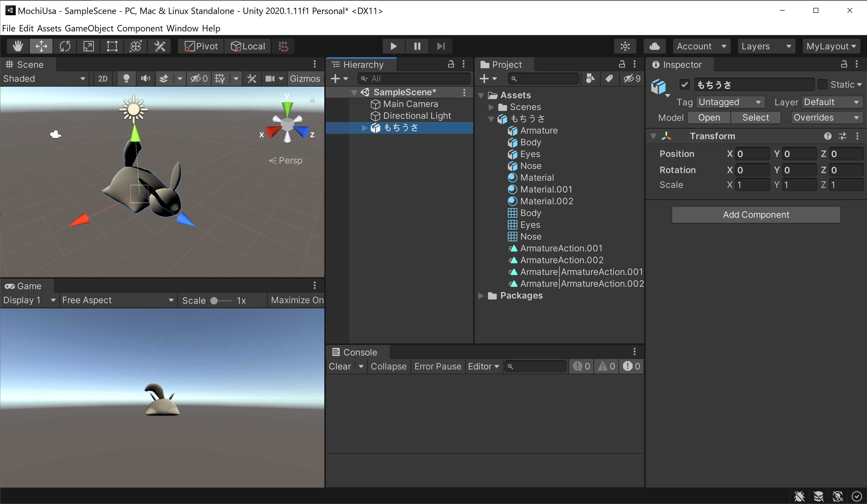Image resolution: width=867 pixels, height=504 pixels.
Task: Open the Window menu
Action: pyautogui.click(x=182, y=28)
